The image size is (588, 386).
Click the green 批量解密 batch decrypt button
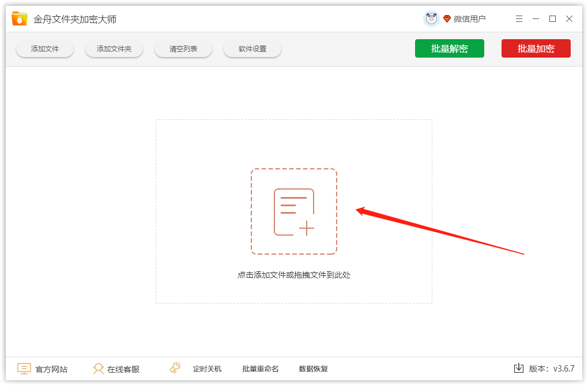[449, 48]
